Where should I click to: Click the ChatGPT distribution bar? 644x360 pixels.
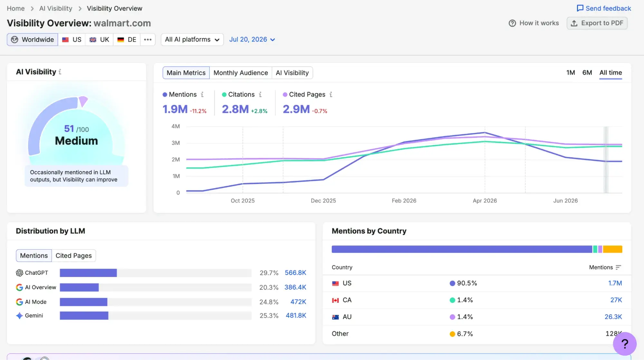pos(88,273)
